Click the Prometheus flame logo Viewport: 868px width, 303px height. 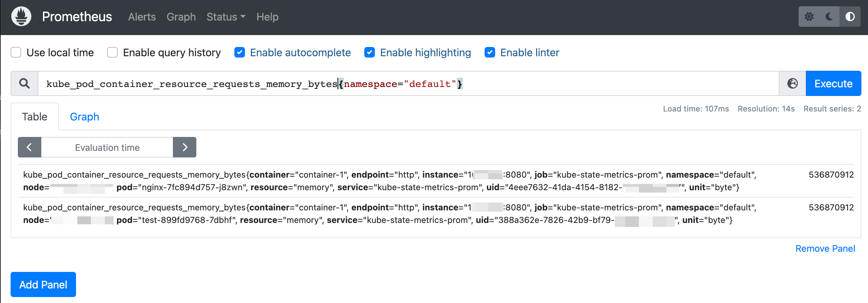pos(21,17)
